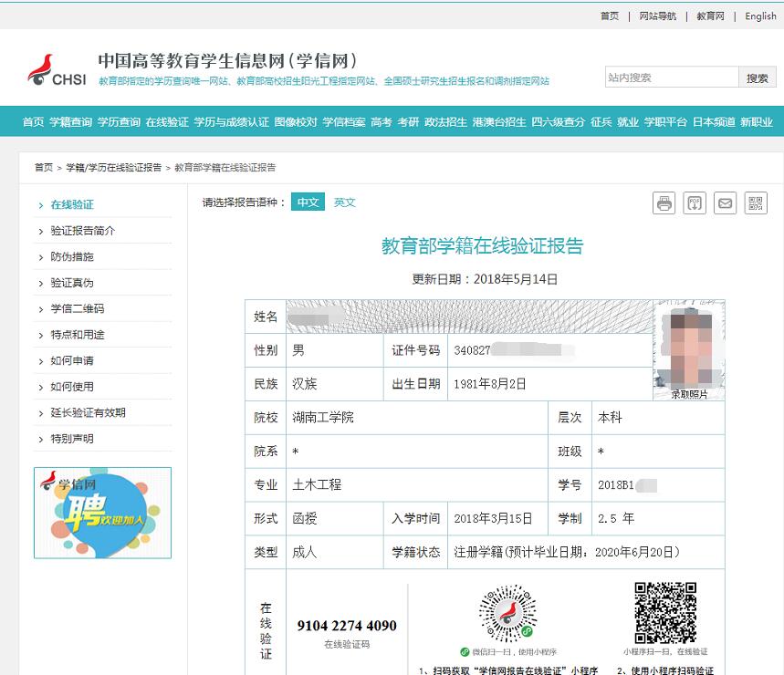Open 特点和用途 sidebar item
Viewport: 784px width, 675px height.
coord(77,335)
